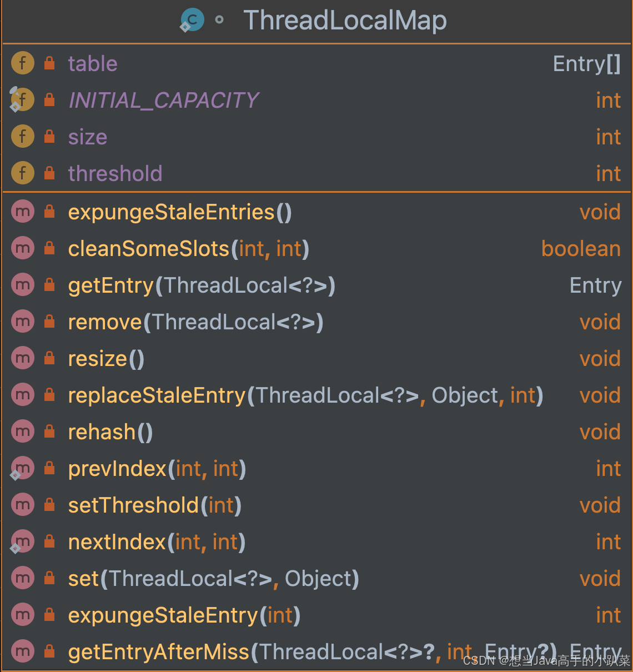Select the ThreadLocalMap title text

click(x=344, y=20)
